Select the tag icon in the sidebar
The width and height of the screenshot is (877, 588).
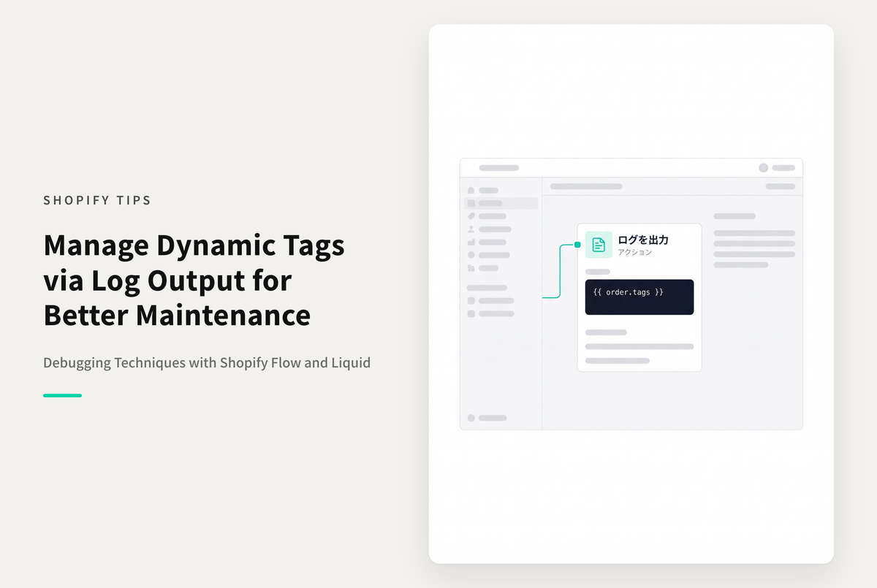click(471, 216)
